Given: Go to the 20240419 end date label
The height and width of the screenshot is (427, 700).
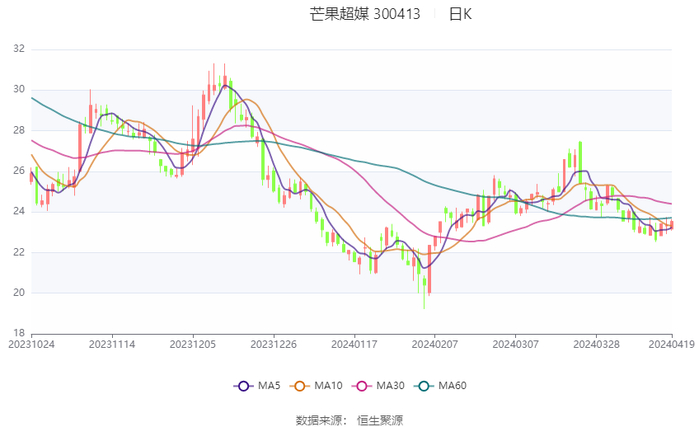Looking at the screenshot, I should coord(671,343).
